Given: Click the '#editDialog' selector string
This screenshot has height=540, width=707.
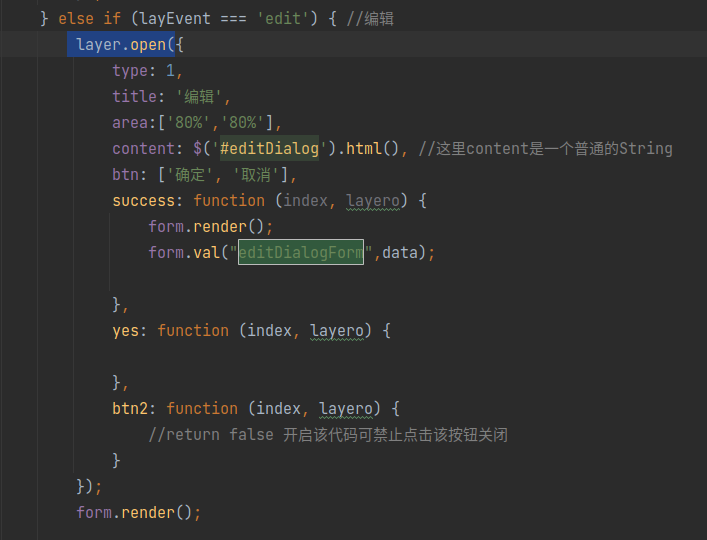Looking at the screenshot, I should 269,148.
